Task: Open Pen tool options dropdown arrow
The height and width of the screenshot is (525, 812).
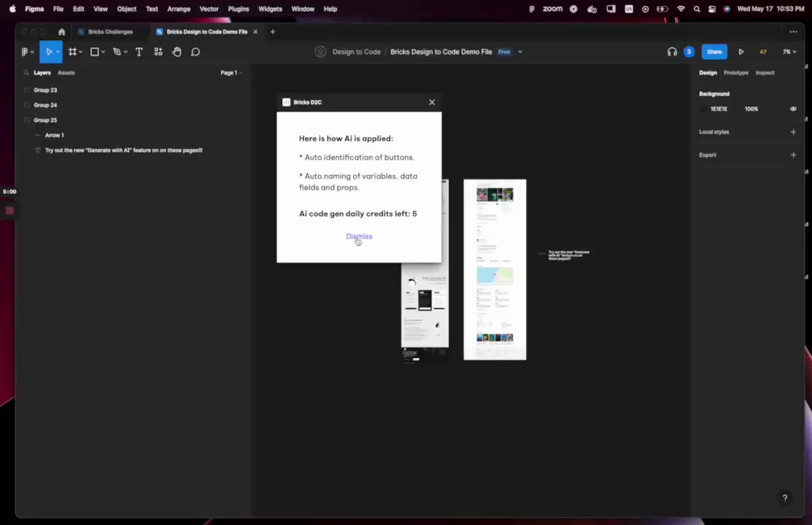Action: click(x=126, y=52)
